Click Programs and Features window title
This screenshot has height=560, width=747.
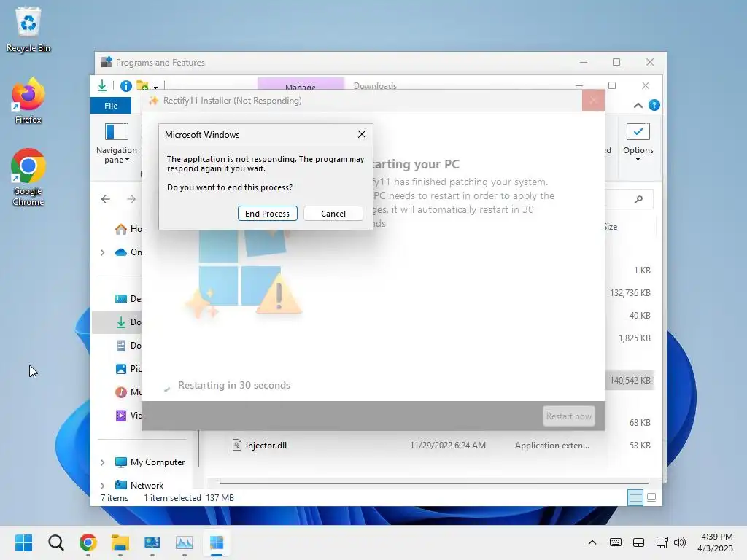pos(160,63)
